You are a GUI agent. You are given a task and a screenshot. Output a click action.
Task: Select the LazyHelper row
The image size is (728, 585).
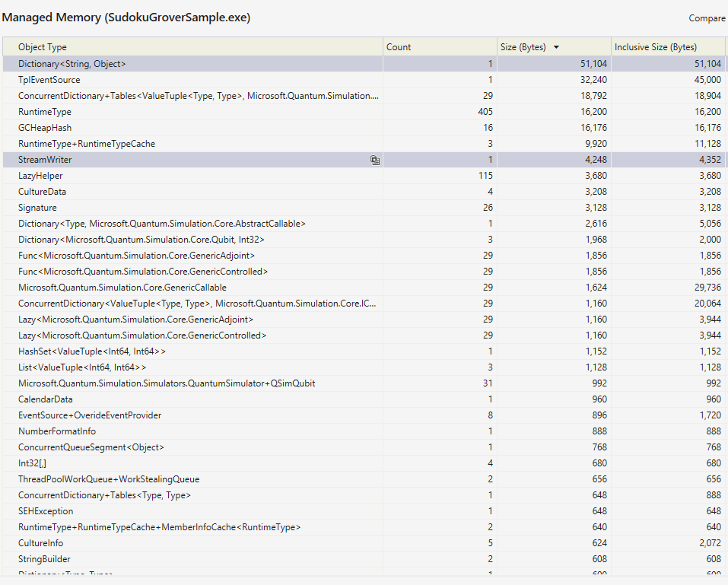click(x=364, y=176)
